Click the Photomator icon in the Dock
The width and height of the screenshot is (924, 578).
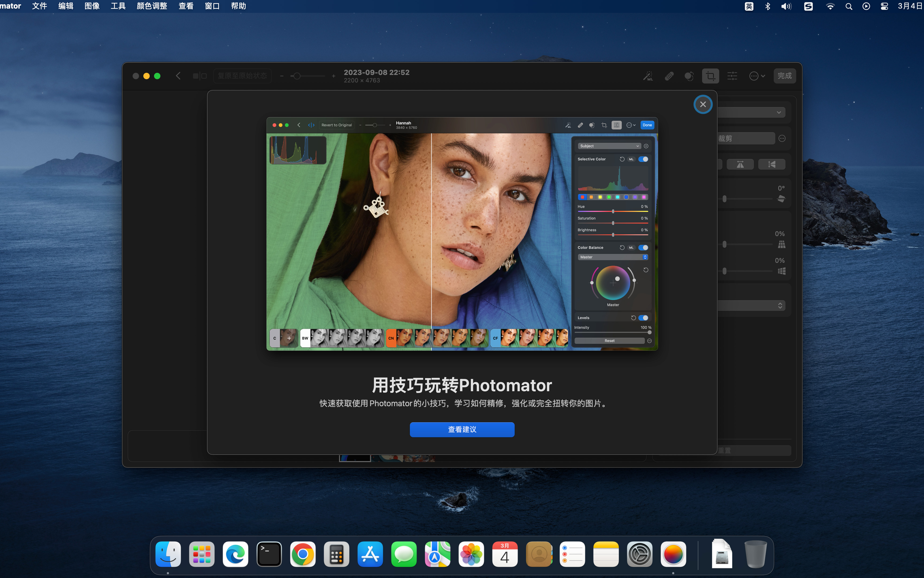(x=673, y=554)
